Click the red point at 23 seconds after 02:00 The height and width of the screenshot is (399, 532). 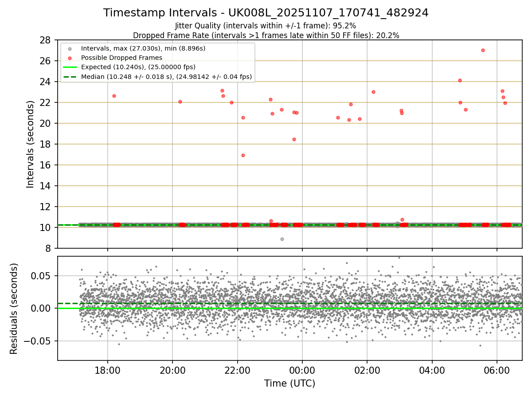click(x=373, y=92)
